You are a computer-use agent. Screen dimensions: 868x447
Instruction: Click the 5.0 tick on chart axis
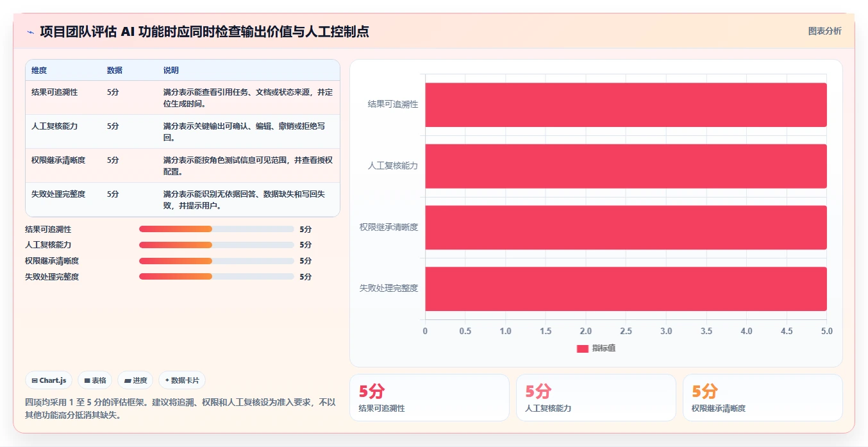coord(827,331)
